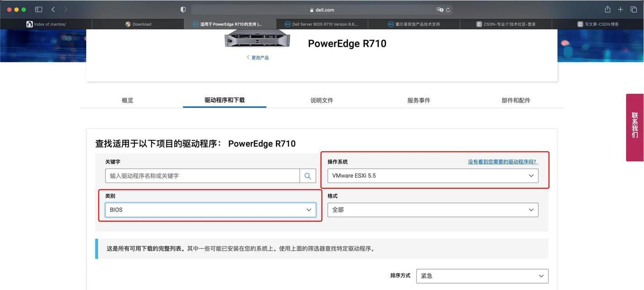This screenshot has height=290, width=644.
Task: Click the magnifier search button
Action: pyautogui.click(x=308, y=176)
